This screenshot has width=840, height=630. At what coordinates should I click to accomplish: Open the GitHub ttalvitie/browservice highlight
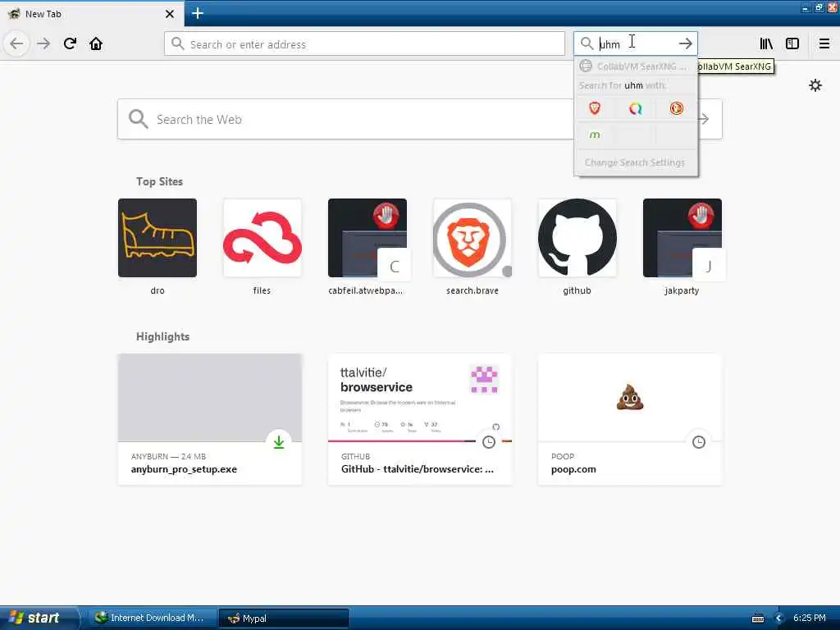click(420, 419)
